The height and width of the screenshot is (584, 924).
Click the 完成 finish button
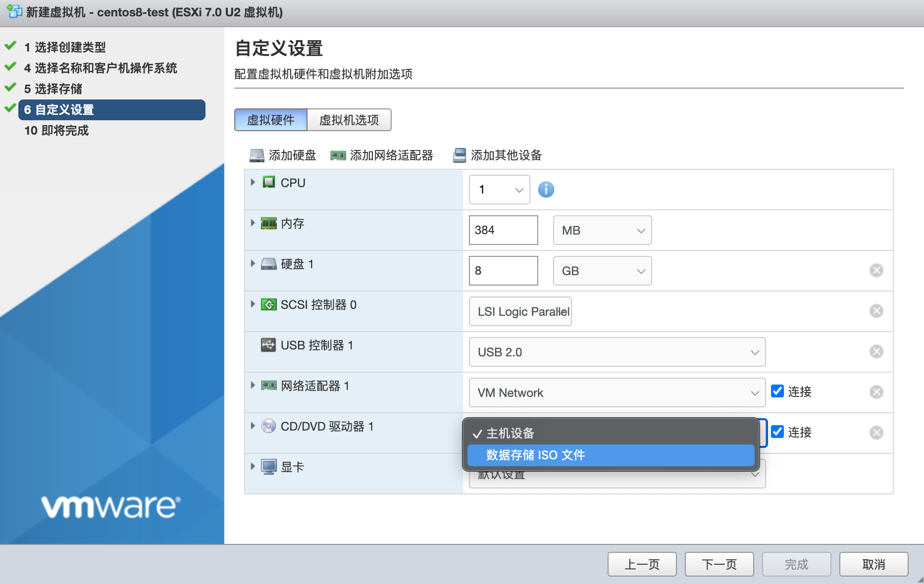point(797,564)
